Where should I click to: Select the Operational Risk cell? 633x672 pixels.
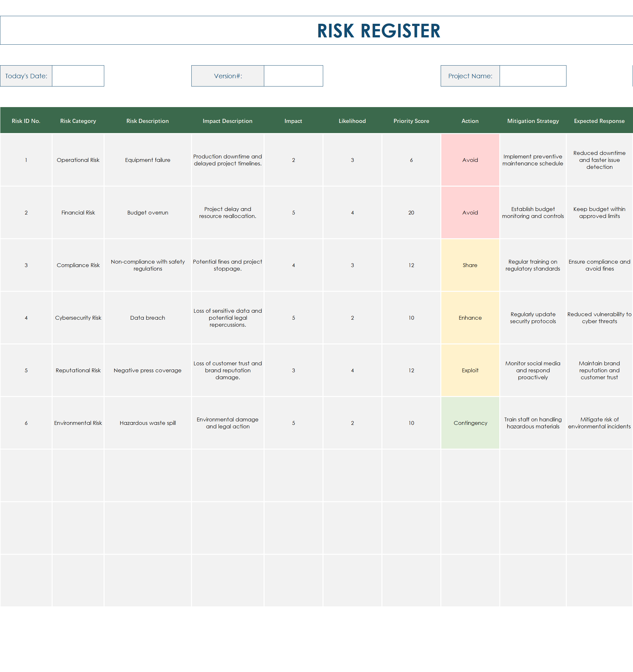[x=78, y=160]
